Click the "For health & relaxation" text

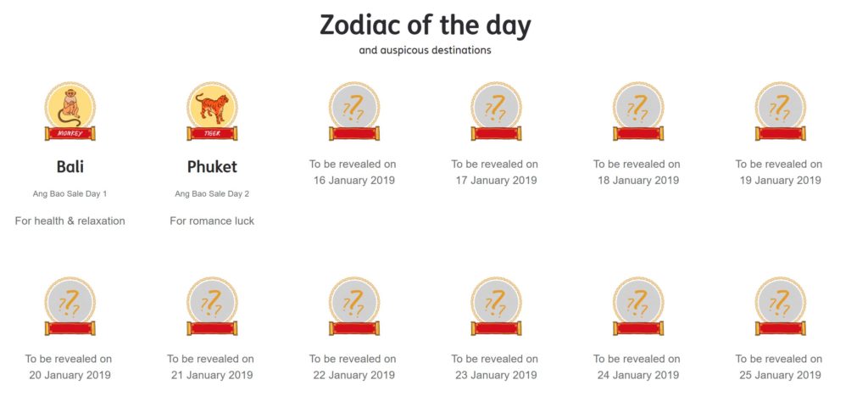click(x=70, y=221)
